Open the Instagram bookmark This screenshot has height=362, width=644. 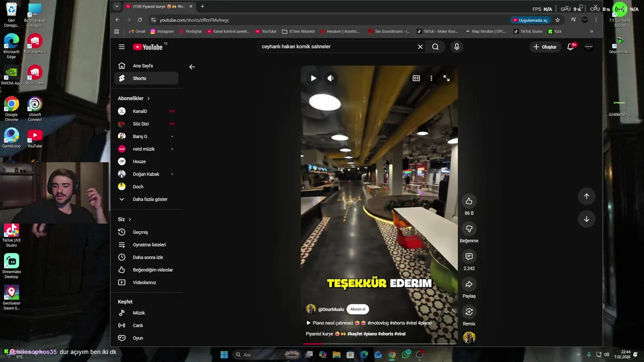pos(162,31)
